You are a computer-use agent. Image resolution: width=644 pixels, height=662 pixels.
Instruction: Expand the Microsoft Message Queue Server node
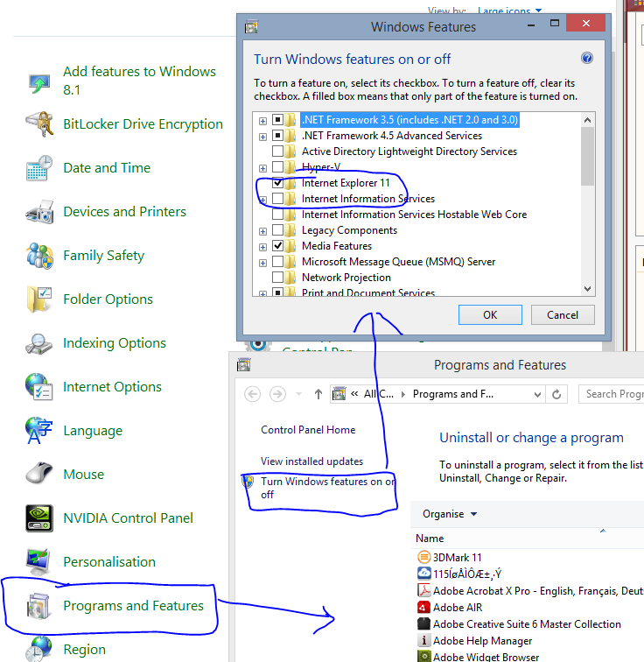[262, 263]
